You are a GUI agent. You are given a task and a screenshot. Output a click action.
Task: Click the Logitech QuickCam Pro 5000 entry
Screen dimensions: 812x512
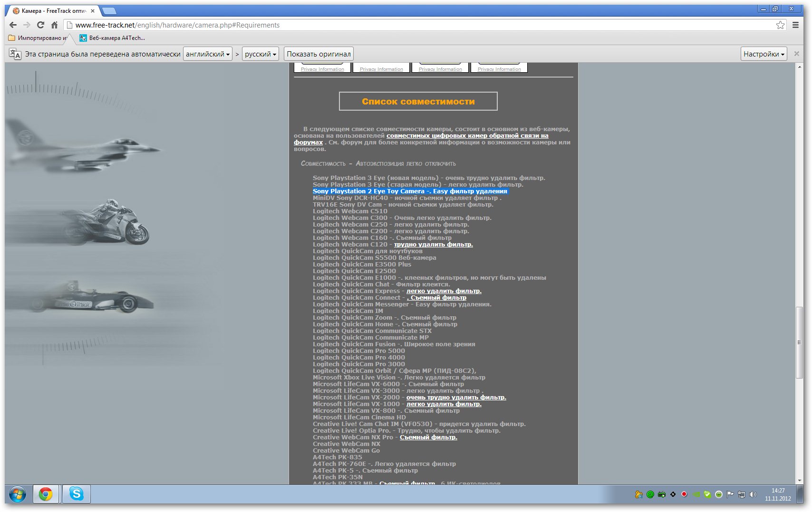359,351
